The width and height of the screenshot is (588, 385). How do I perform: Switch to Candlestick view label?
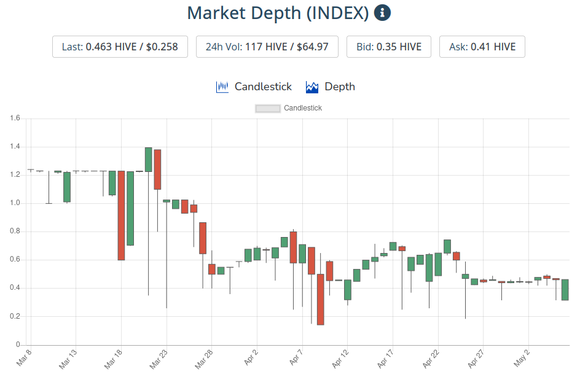tap(263, 87)
